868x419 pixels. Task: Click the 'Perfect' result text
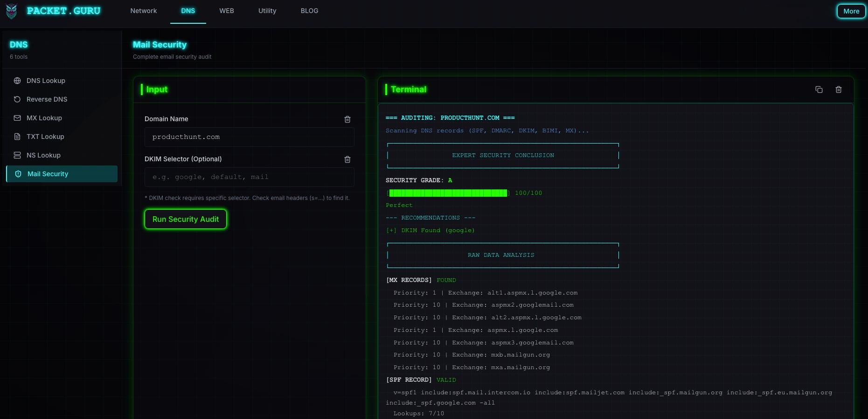pyautogui.click(x=399, y=205)
